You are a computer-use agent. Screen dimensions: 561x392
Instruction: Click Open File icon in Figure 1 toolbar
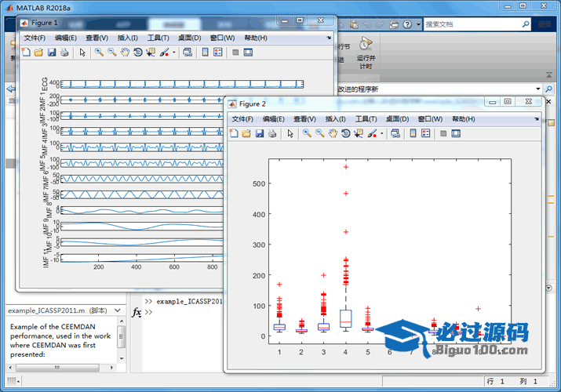pos(38,53)
